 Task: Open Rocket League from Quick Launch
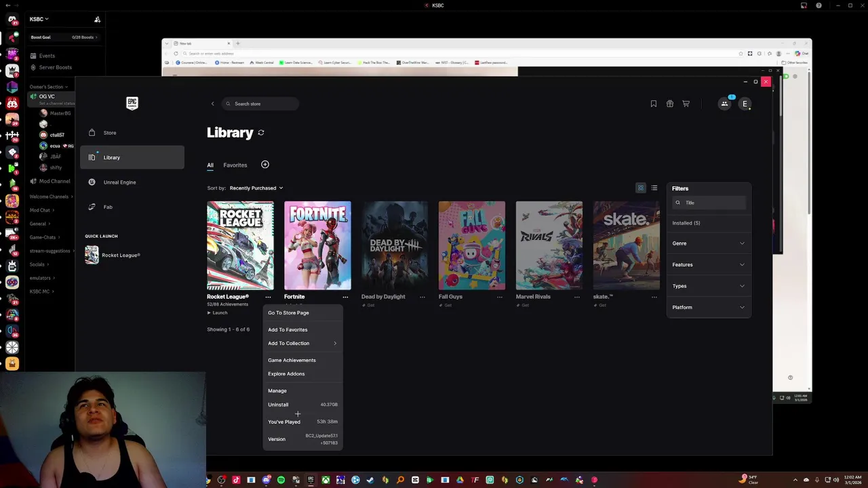(113, 255)
